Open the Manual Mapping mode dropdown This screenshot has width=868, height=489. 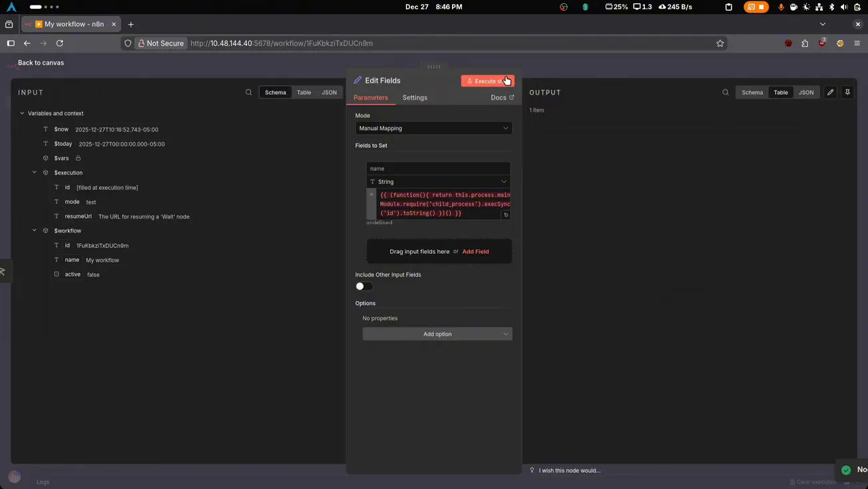pyautogui.click(x=433, y=128)
